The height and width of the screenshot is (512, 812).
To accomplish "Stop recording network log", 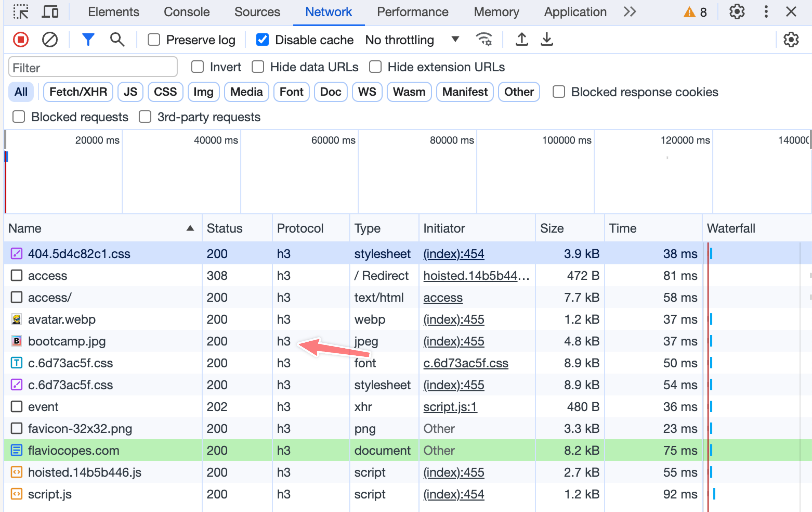I will pyautogui.click(x=21, y=40).
